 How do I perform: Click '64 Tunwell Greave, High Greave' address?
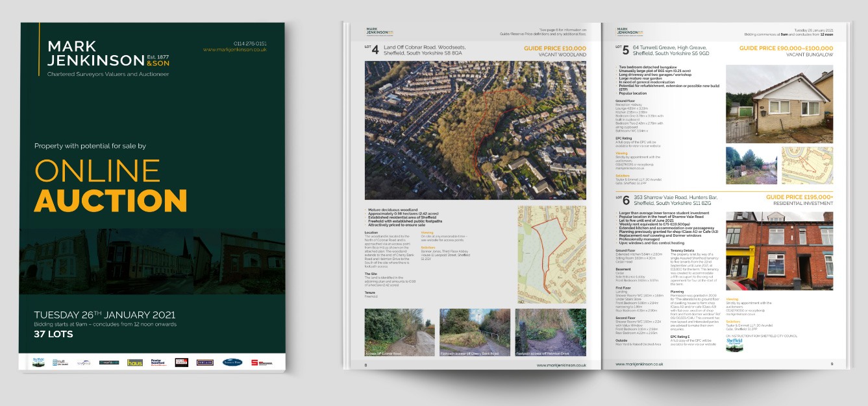coord(669,47)
